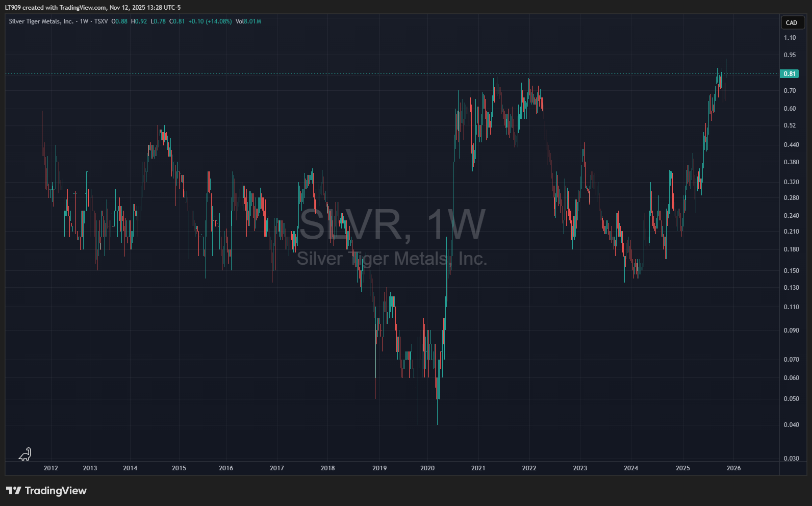Click the 0.280 price scale label
Screen dimensions: 812x506
point(791,198)
